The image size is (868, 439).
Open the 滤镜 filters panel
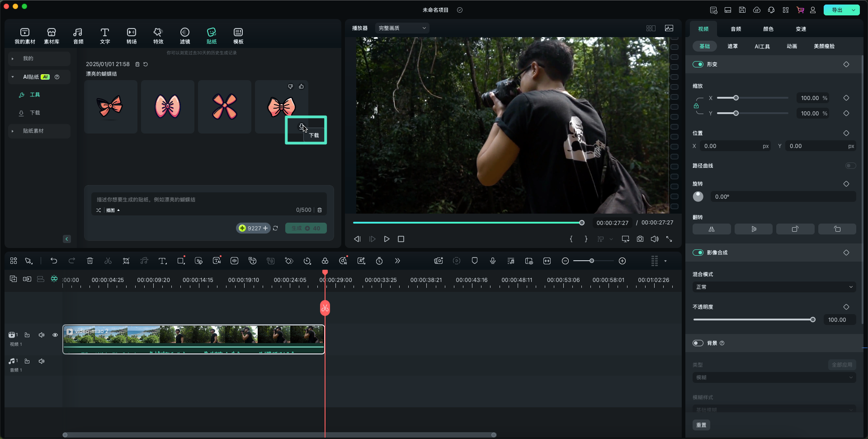[185, 36]
